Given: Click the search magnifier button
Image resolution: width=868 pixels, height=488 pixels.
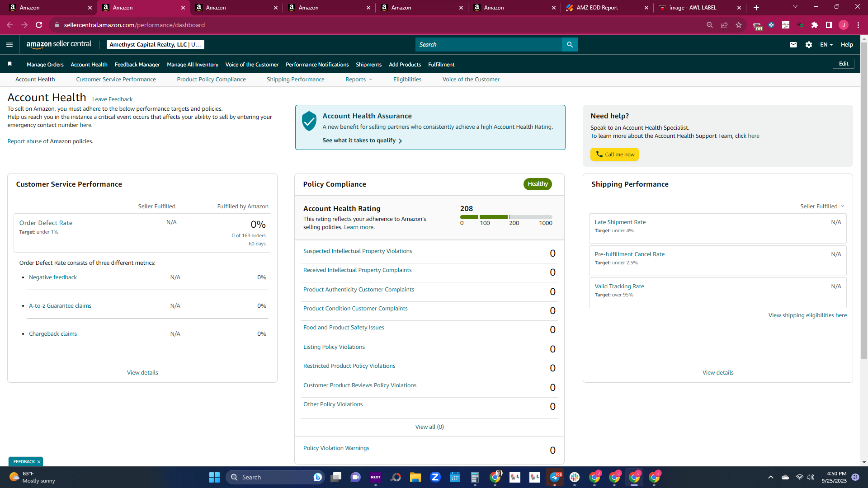Looking at the screenshot, I should 570,45.
